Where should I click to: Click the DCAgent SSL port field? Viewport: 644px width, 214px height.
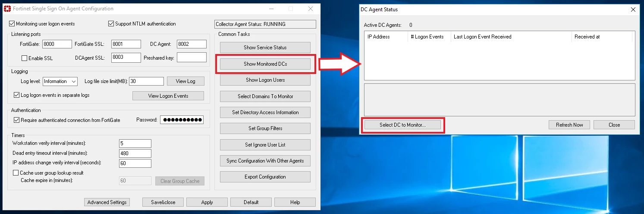coord(126,57)
